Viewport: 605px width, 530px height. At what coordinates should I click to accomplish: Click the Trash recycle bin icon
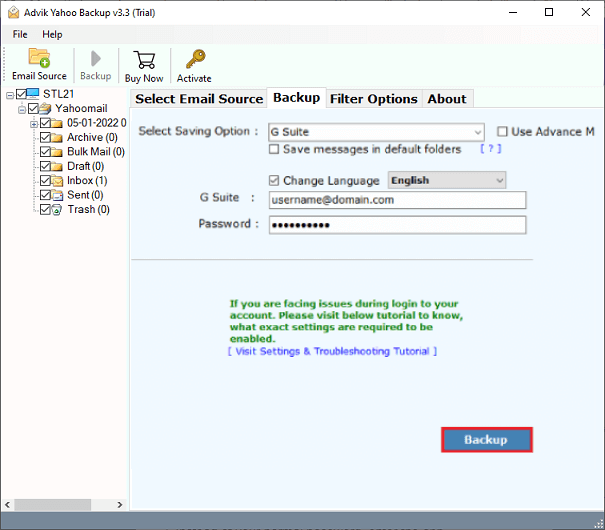(57, 210)
